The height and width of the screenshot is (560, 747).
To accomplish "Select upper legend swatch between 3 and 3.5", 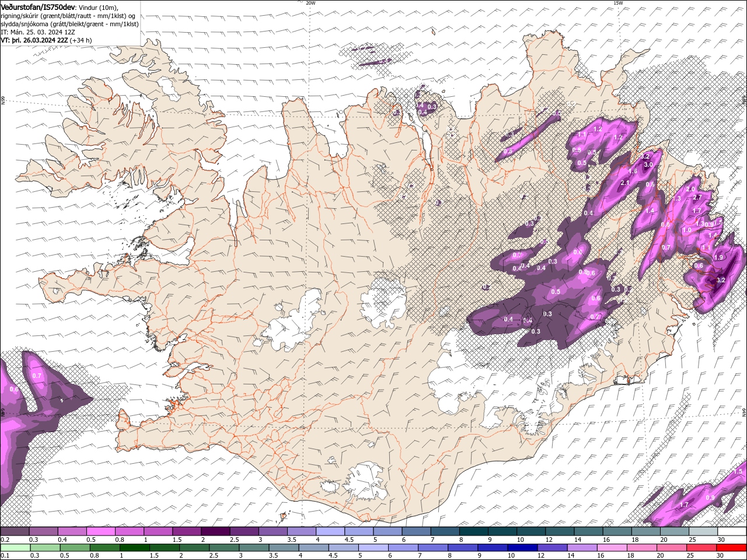I will pyautogui.click(x=273, y=531).
